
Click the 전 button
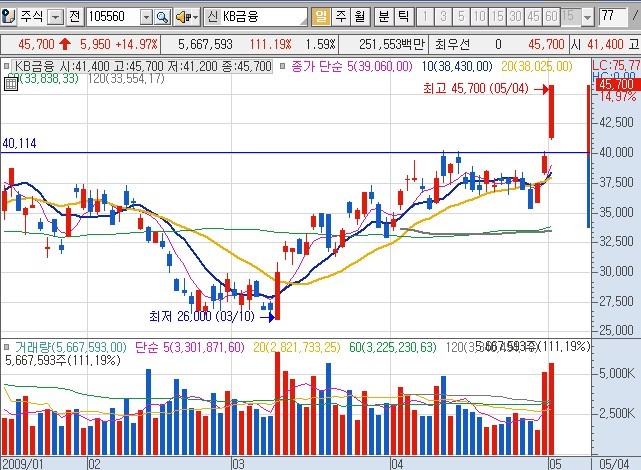point(75,17)
